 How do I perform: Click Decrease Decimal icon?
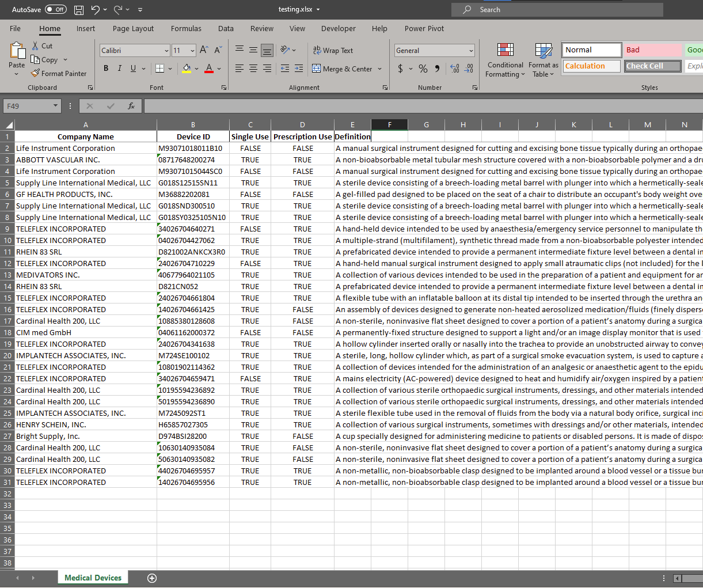click(469, 69)
